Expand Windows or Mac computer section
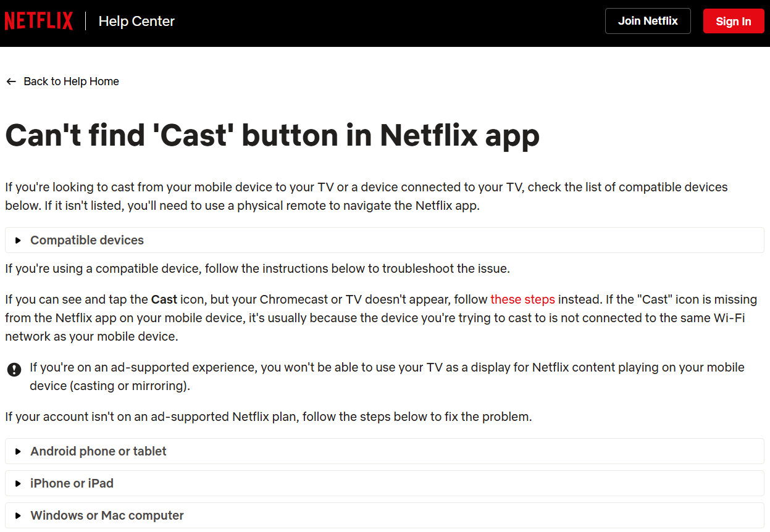Screen dimensions: 770x532 (x=385, y=515)
